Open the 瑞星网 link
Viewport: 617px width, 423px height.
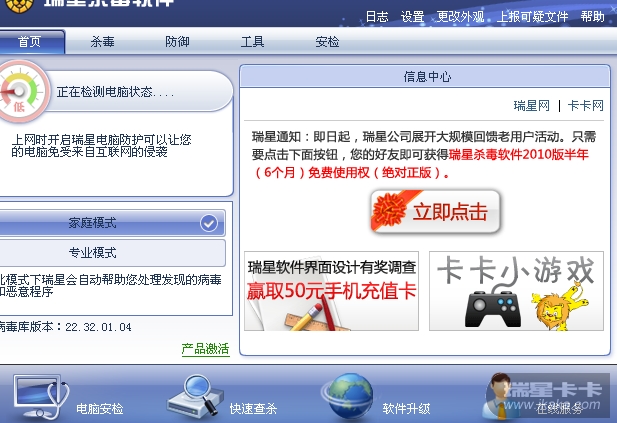click(532, 106)
